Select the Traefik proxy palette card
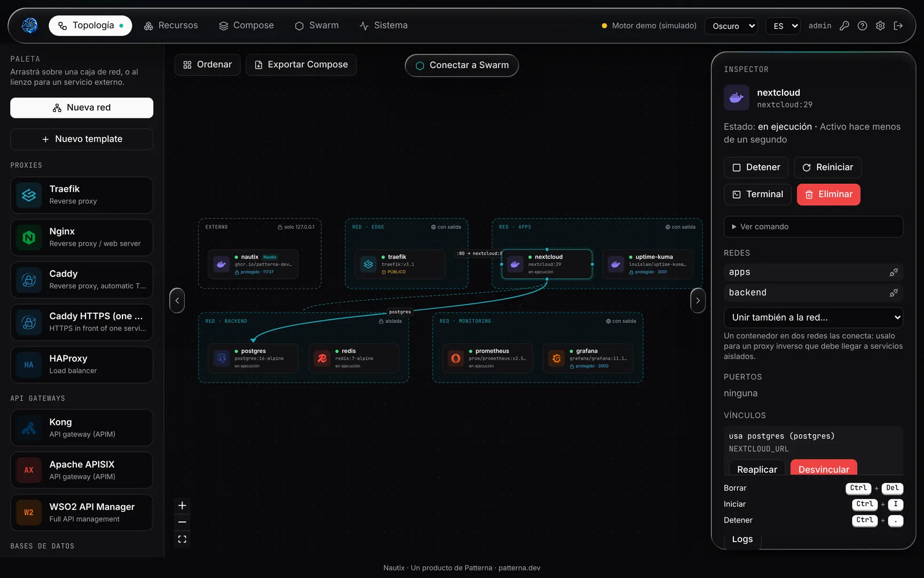Viewport: 924px width, 578px height. click(x=81, y=195)
